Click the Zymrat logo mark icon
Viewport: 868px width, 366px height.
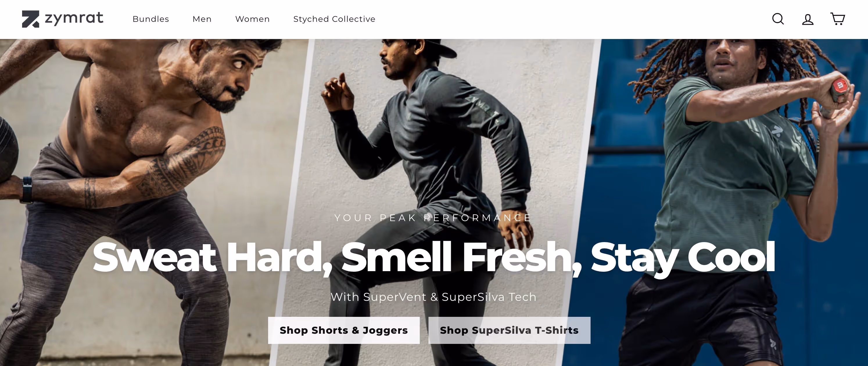point(31,19)
